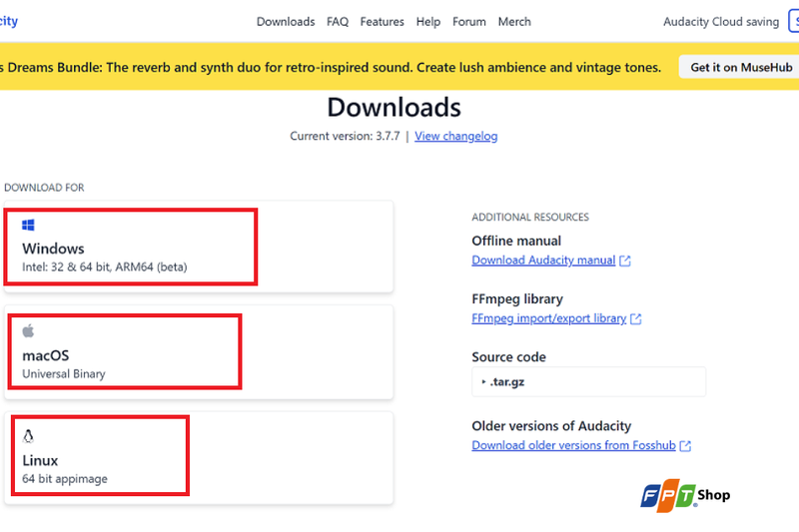This screenshot has width=799, height=532.
Task: Open the Downloads menu item
Action: click(x=286, y=22)
